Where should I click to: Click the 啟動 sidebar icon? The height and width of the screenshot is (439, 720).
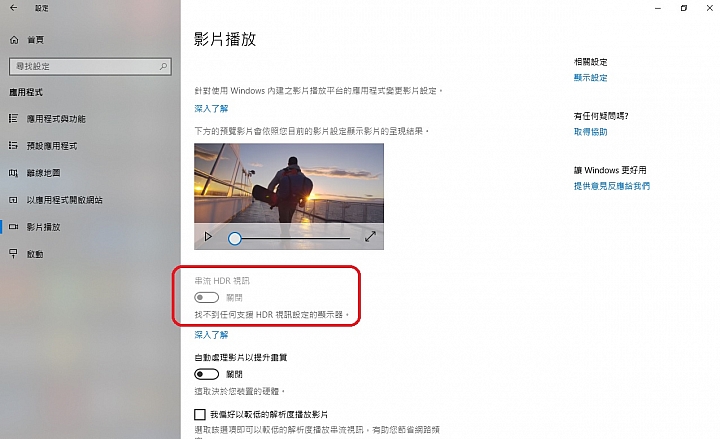coord(13,253)
